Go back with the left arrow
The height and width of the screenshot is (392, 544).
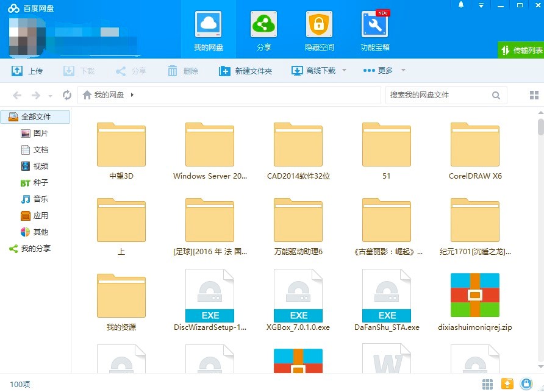[x=17, y=95]
